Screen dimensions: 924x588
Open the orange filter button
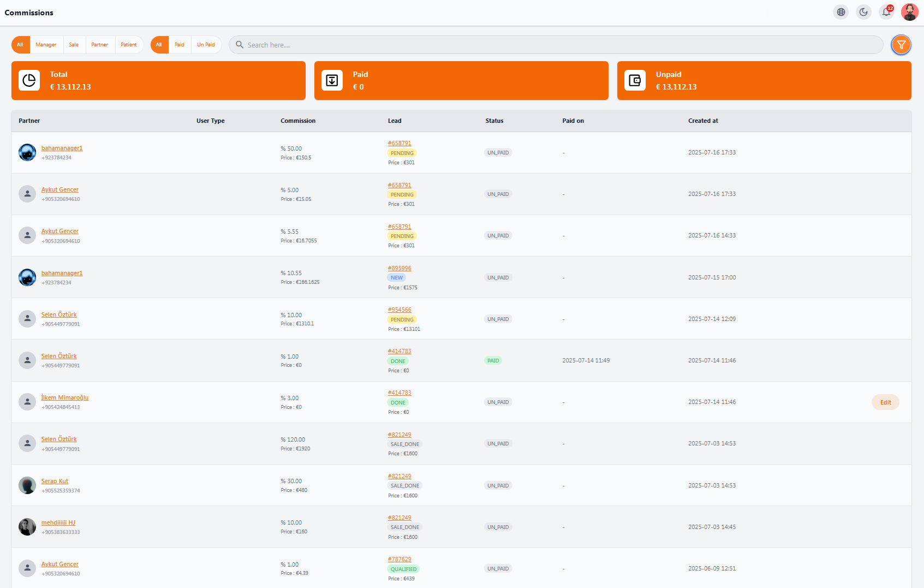(x=901, y=45)
